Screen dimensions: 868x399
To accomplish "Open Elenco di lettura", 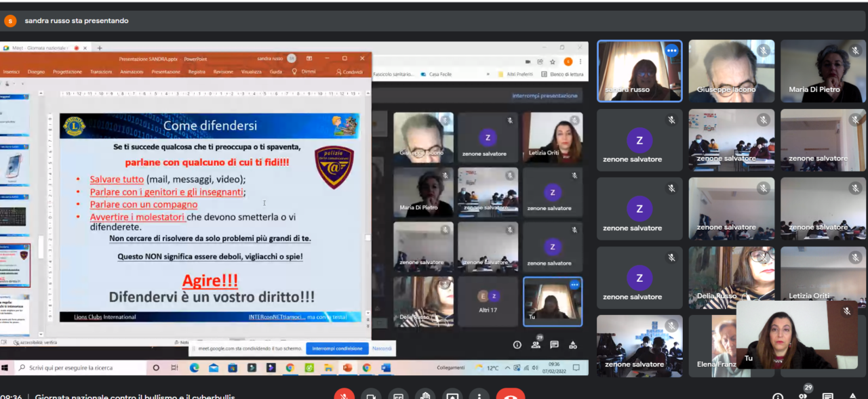I will pyautogui.click(x=561, y=74).
